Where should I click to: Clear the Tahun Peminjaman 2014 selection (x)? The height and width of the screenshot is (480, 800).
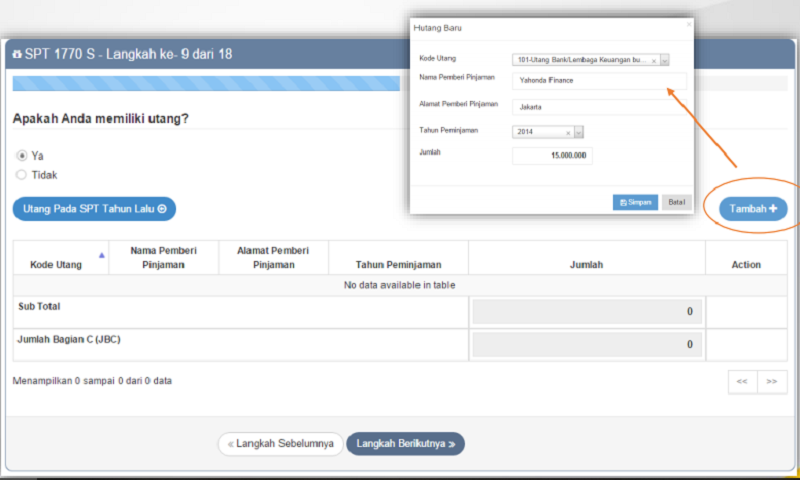tap(568, 132)
